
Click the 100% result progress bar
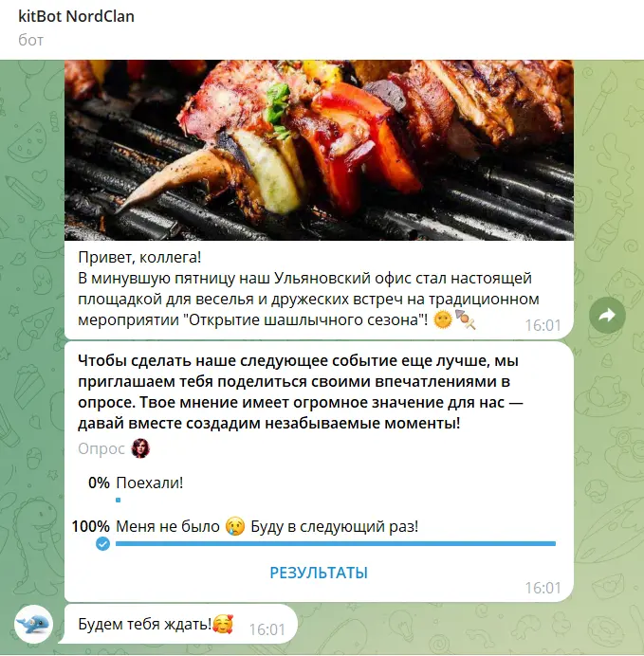336,543
